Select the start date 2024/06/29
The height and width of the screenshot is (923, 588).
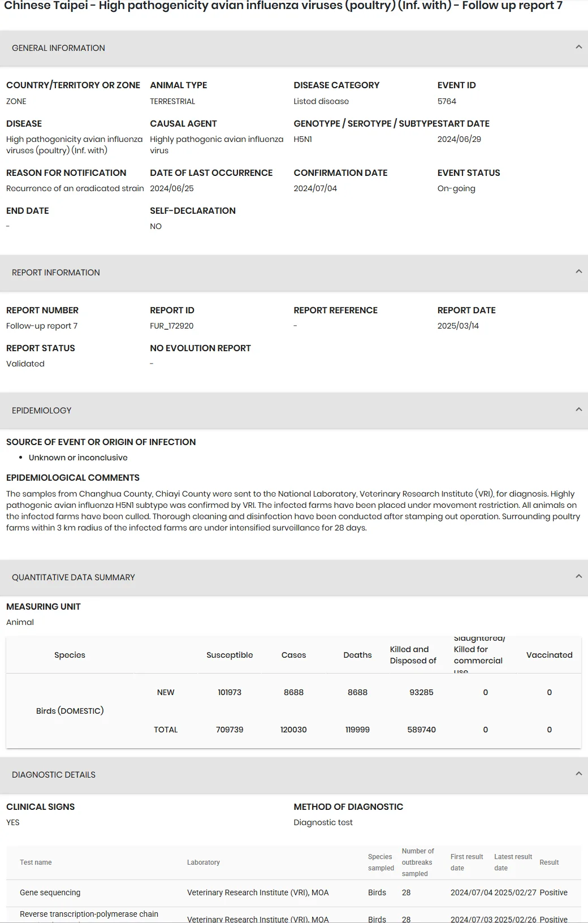click(x=459, y=139)
